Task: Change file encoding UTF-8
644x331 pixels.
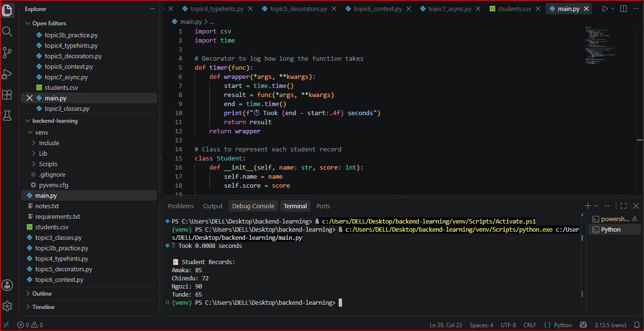Action: 508,325
